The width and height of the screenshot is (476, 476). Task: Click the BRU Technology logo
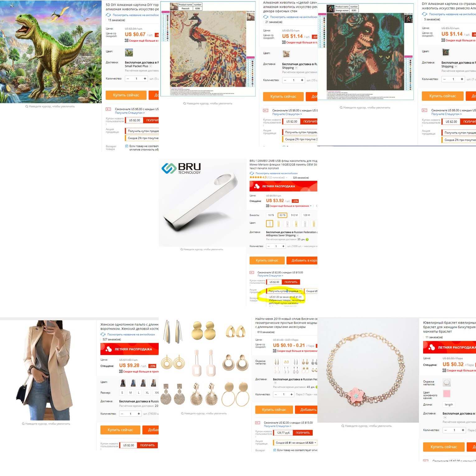[x=181, y=168]
